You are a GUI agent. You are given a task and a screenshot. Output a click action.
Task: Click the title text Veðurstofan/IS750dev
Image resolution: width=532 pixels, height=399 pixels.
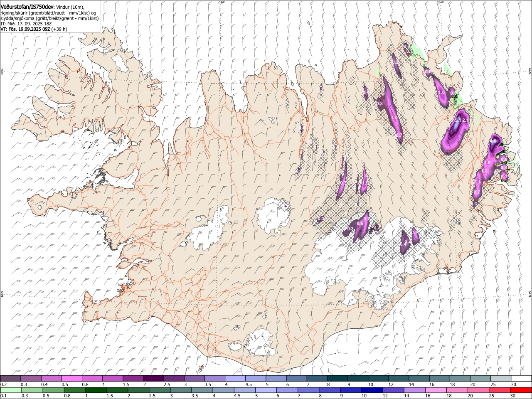[27, 7]
